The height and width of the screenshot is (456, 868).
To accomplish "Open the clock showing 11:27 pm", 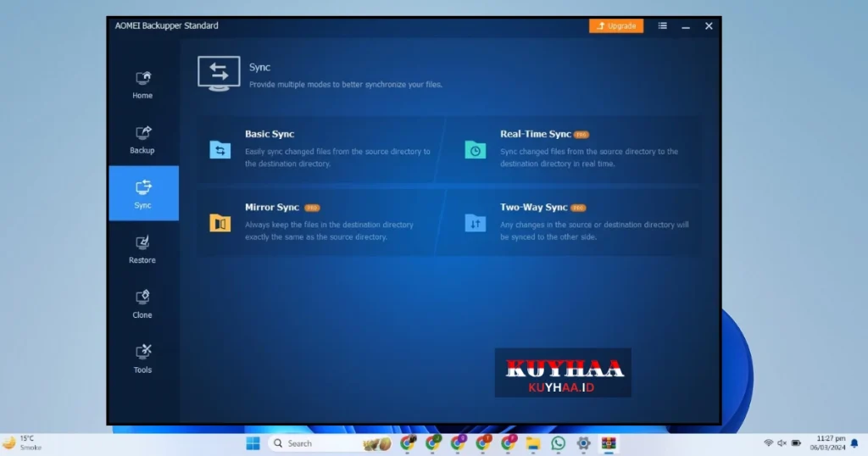I will [x=828, y=442].
